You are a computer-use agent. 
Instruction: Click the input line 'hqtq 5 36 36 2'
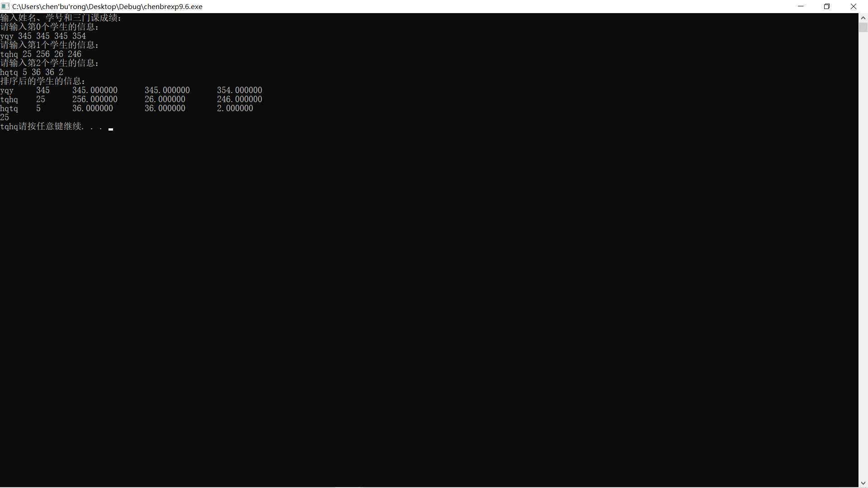tap(32, 72)
